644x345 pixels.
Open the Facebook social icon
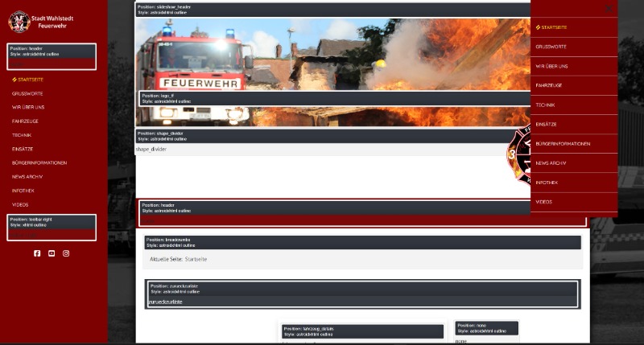(x=37, y=253)
